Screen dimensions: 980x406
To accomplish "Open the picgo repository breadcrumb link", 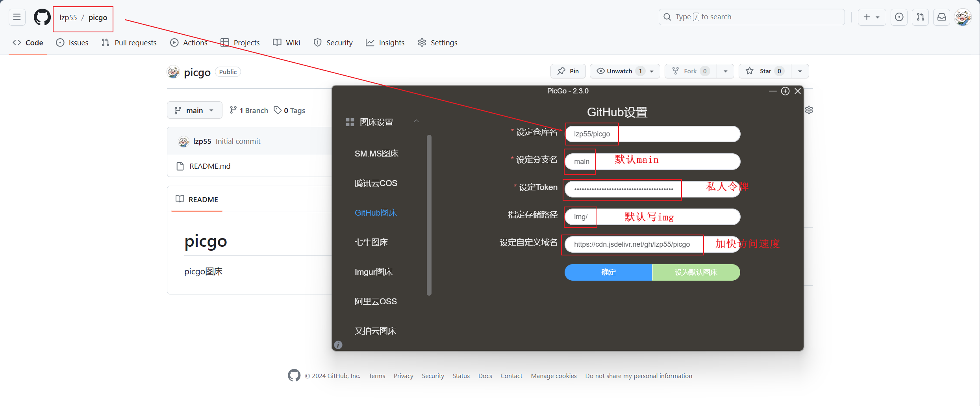I will pyautogui.click(x=98, y=17).
